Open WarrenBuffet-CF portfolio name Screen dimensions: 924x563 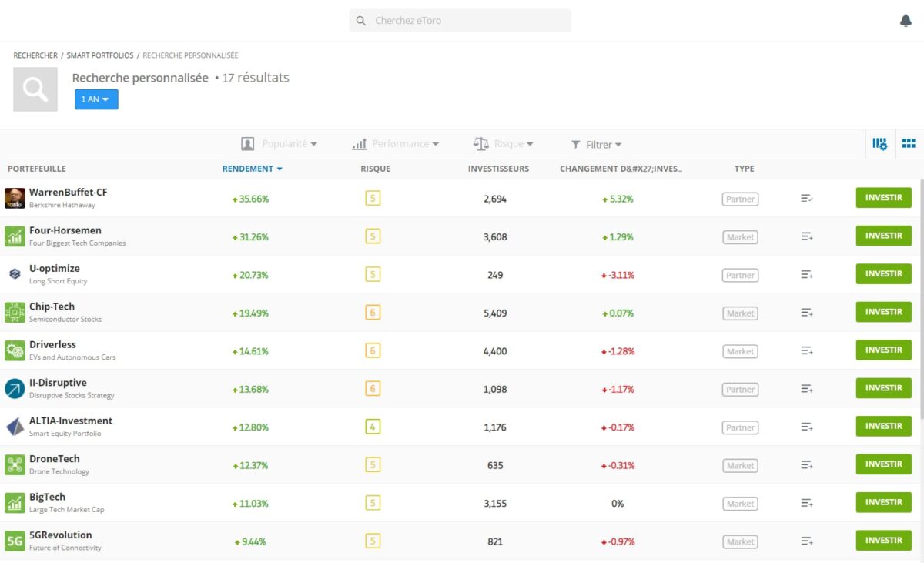(68, 193)
